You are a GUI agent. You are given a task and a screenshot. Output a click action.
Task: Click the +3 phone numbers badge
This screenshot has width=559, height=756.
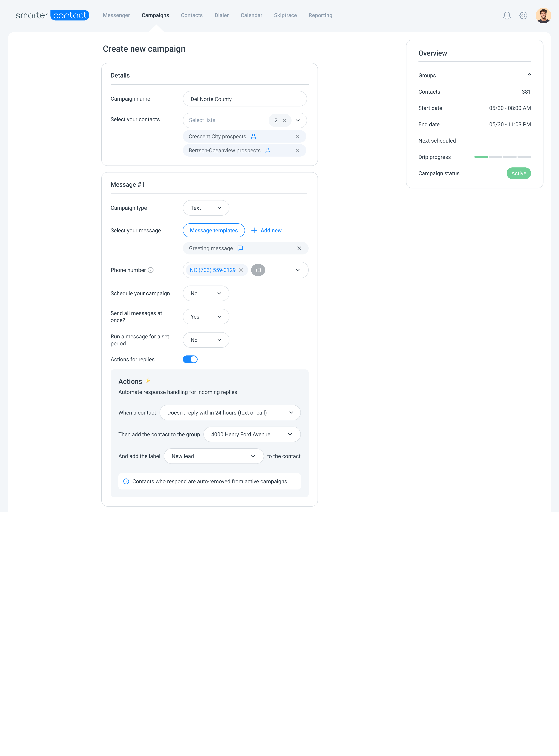258,270
